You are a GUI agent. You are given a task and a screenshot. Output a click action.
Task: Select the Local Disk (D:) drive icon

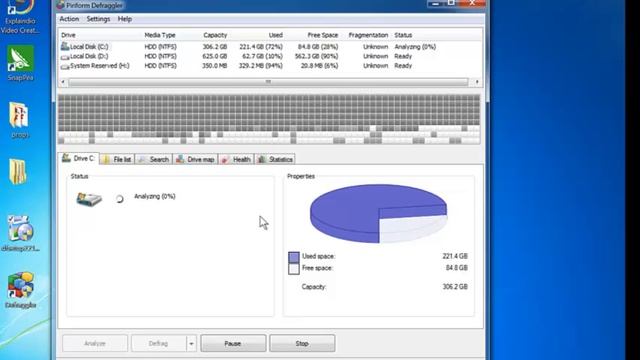click(64, 57)
